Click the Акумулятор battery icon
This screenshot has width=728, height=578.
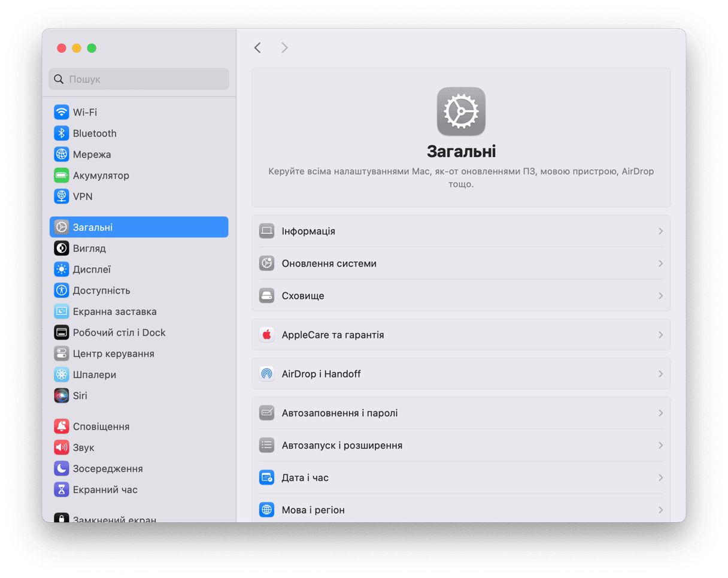pyautogui.click(x=61, y=175)
